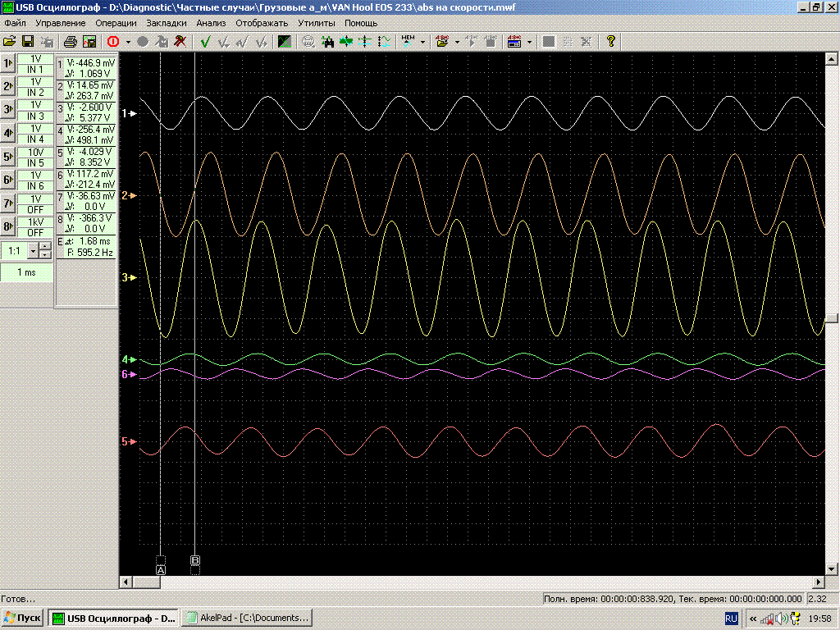Open a file with the folder icon

(9, 41)
